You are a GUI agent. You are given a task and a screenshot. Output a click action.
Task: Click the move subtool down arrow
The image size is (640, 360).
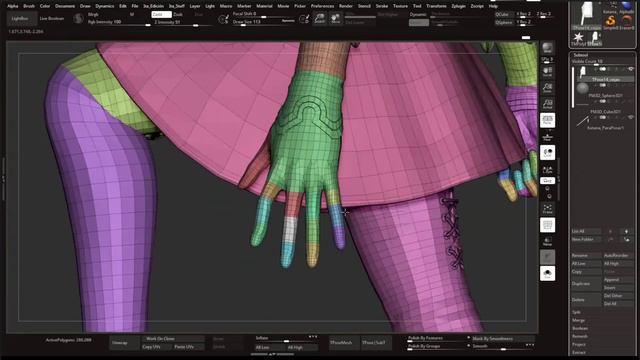[627, 231]
